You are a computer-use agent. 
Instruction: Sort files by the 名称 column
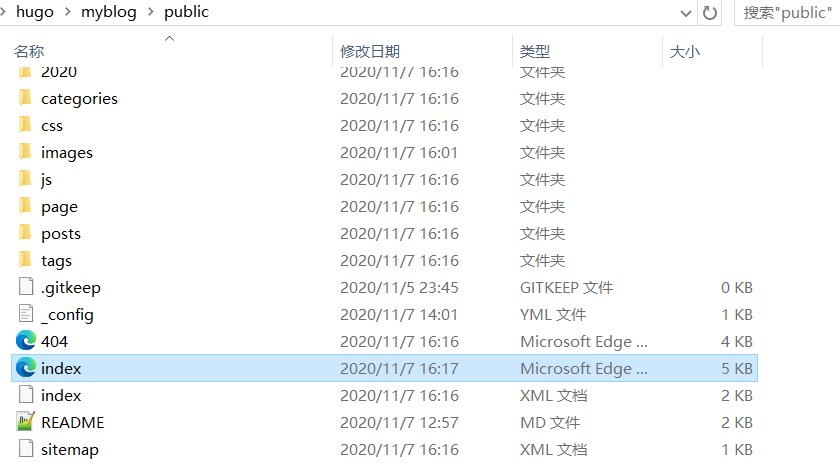pyautogui.click(x=29, y=51)
